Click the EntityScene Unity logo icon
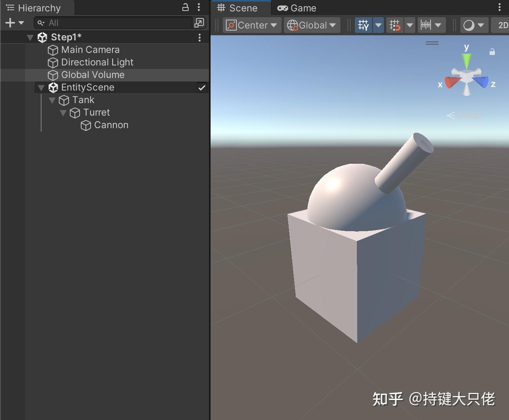This screenshot has width=509, height=420. pyautogui.click(x=53, y=87)
